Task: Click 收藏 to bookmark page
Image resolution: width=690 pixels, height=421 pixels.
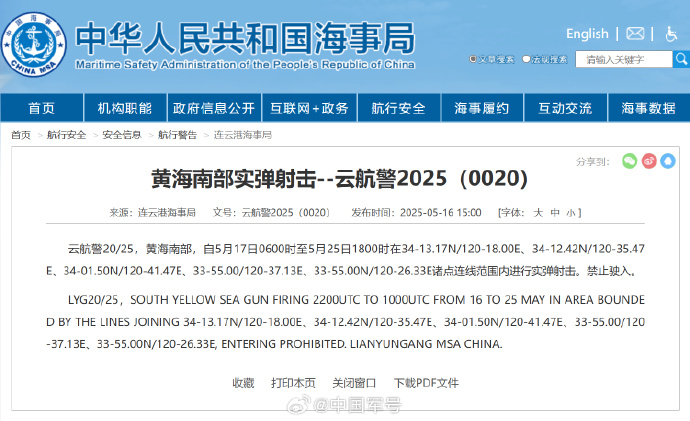Action: (243, 383)
